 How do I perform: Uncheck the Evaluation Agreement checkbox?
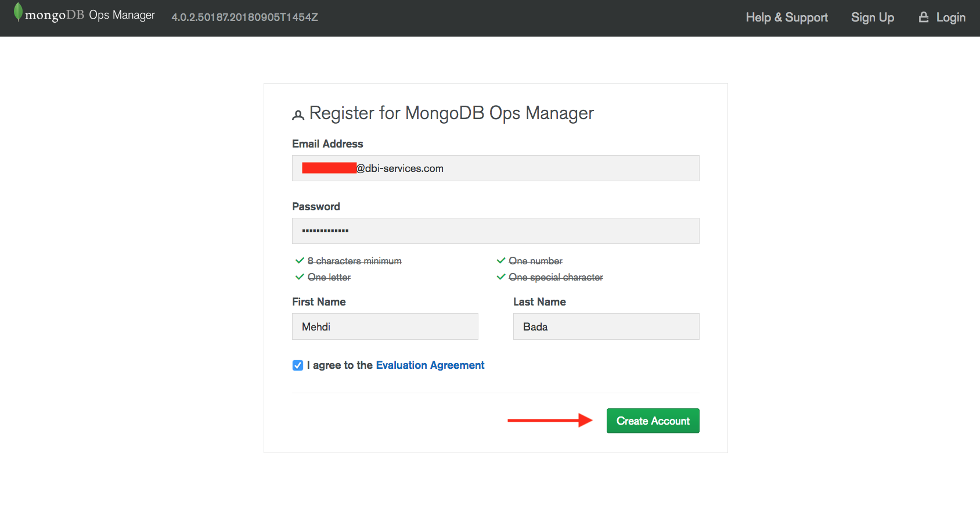[x=298, y=365]
